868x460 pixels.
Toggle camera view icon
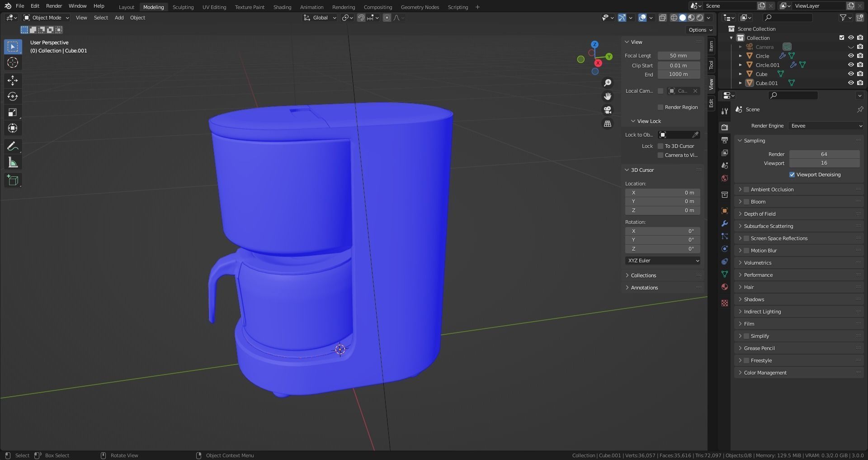click(608, 110)
